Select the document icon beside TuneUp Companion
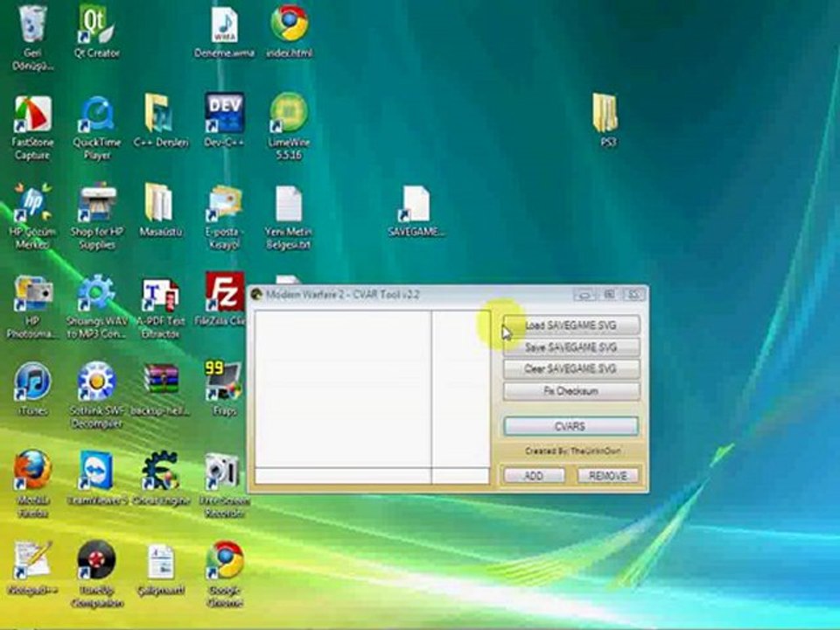 tap(161, 568)
